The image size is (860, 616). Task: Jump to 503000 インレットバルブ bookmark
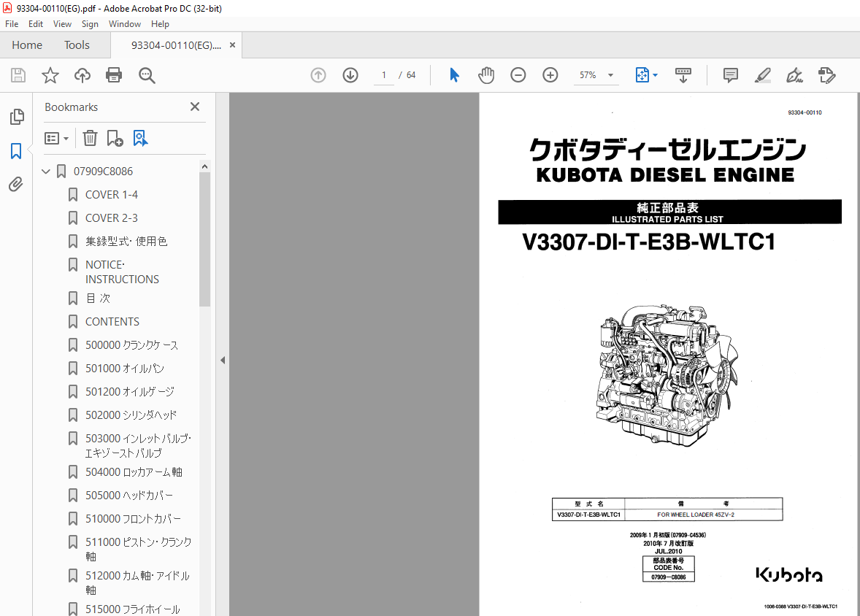(138, 446)
